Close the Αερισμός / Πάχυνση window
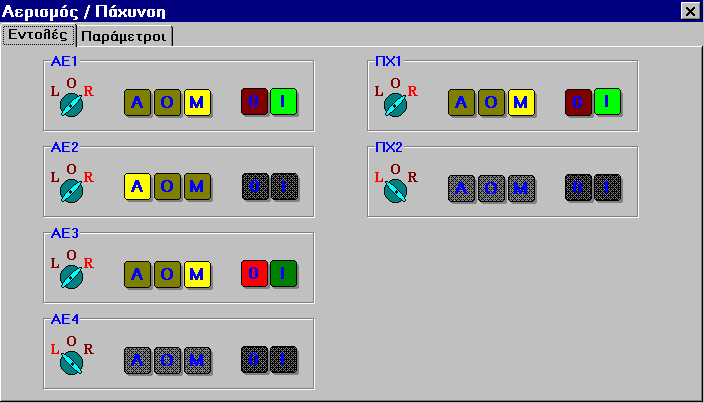The width and height of the screenshot is (704, 403). pyautogui.click(x=689, y=12)
